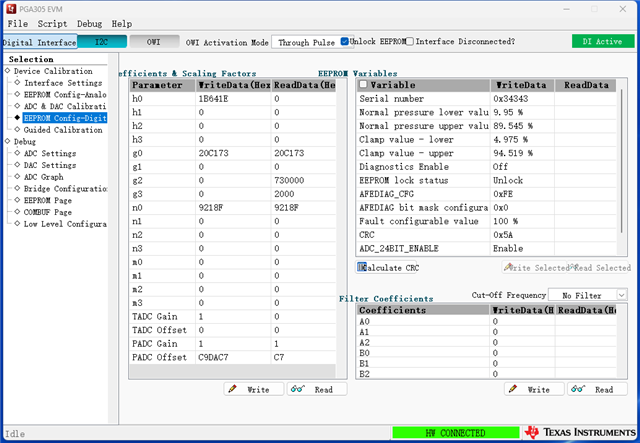Viewport: 640px width, 443px height.
Task: Click Read button under Filter Coefficients table
Action: [x=597, y=389]
